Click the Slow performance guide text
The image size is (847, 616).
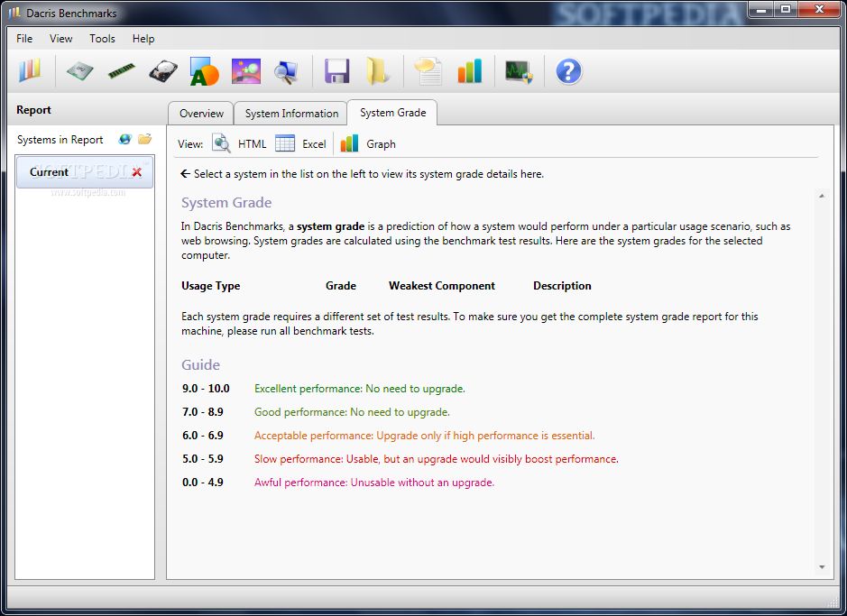437,459
